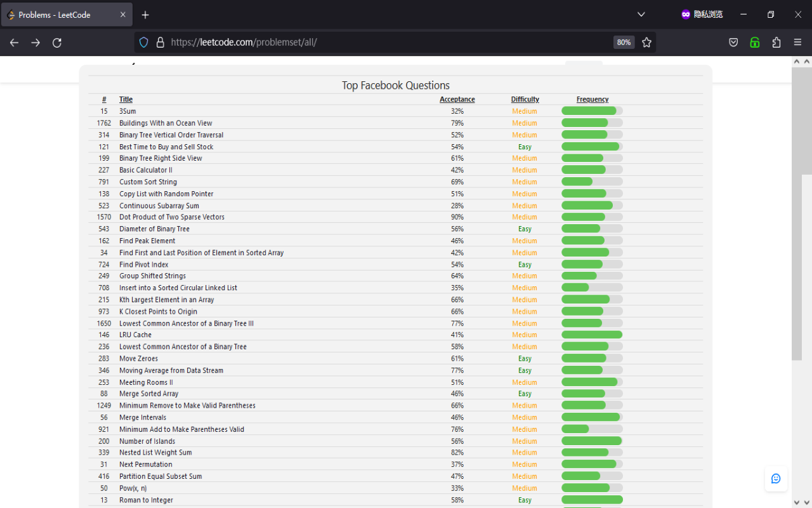Open Continuous Subarray Sum problem
The width and height of the screenshot is (812, 508).
tap(159, 206)
